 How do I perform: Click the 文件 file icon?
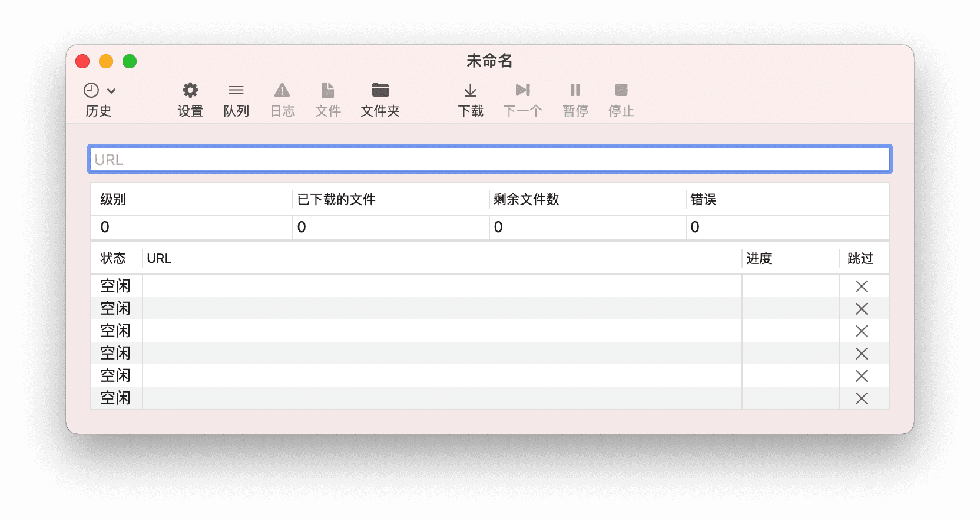coord(327,90)
